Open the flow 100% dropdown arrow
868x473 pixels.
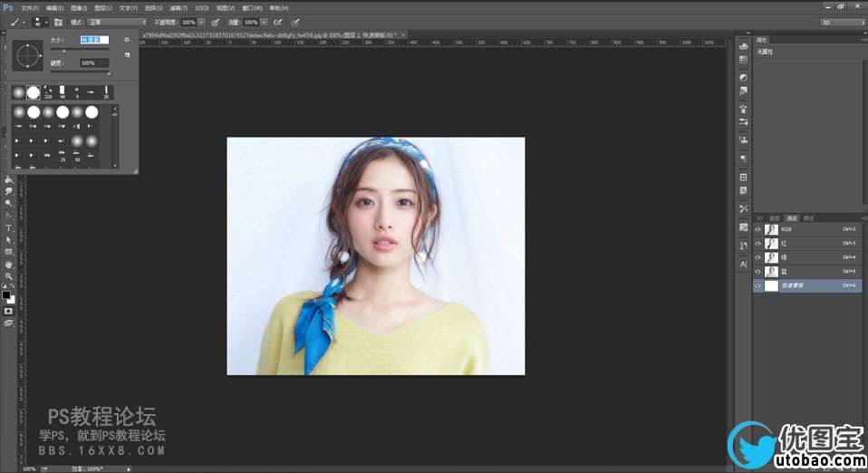pos(264,22)
